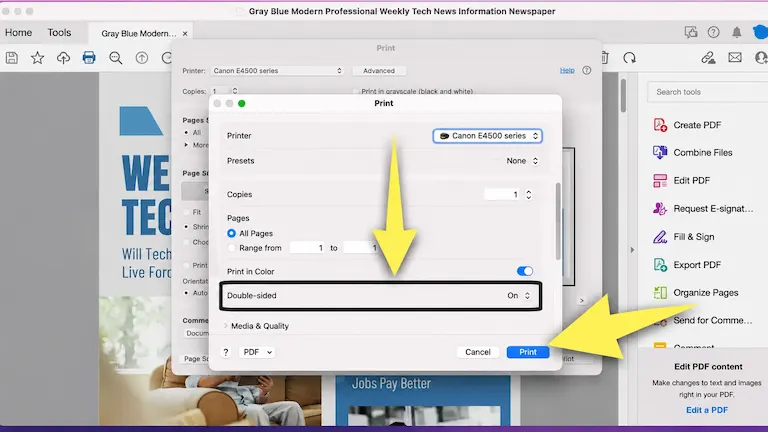Go to the Tools tab
Screen dimensions: 768x432
pos(59,32)
